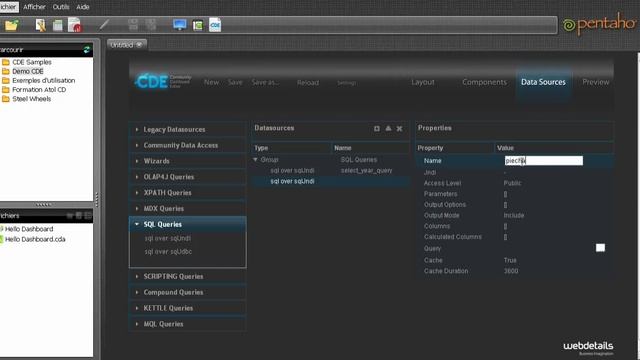Close the Untitled tab
Screen dimensions: 640x360
tap(139, 44)
